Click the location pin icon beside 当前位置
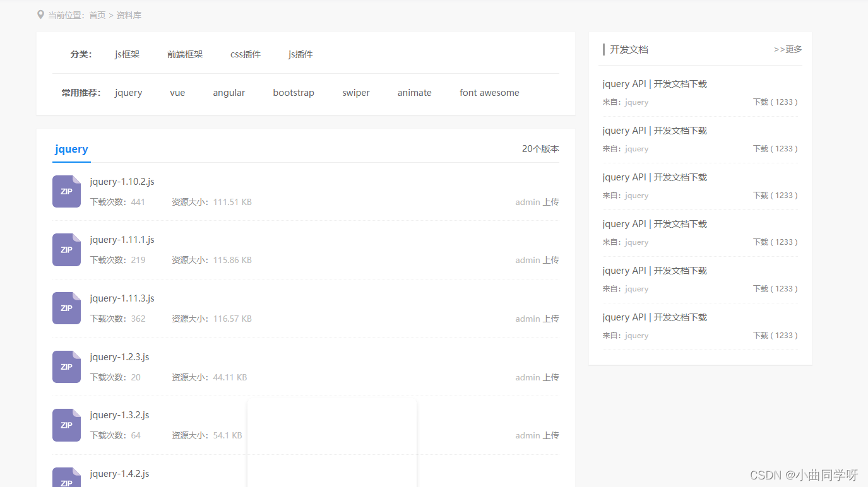 coord(41,15)
